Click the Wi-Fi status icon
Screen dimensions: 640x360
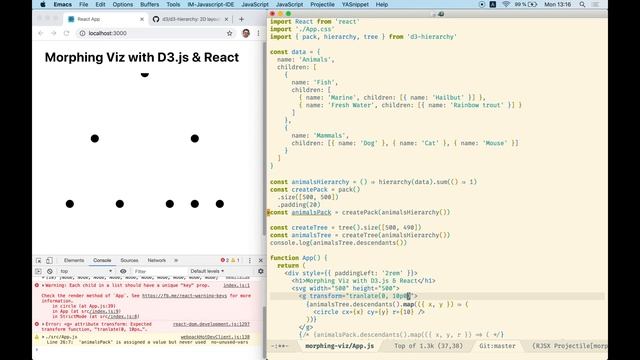(x=506, y=4)
